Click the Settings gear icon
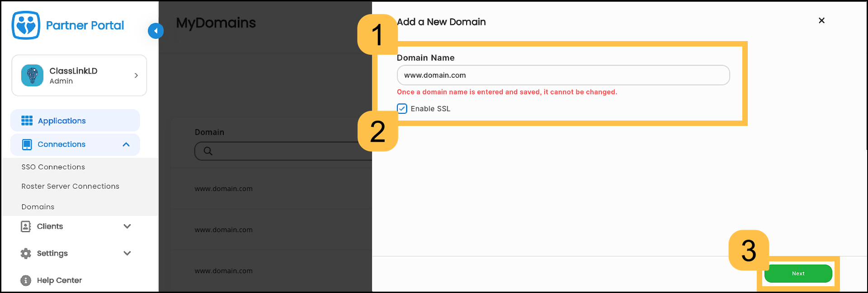The height and width of the screenshot is (293, 868). [x=26, y=253]
